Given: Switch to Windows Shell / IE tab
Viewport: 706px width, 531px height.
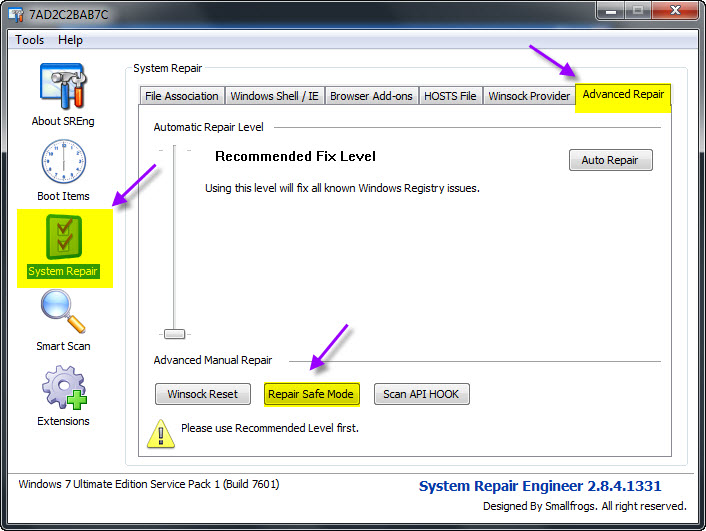Looking at the screenshot, I should coord(274,96).
